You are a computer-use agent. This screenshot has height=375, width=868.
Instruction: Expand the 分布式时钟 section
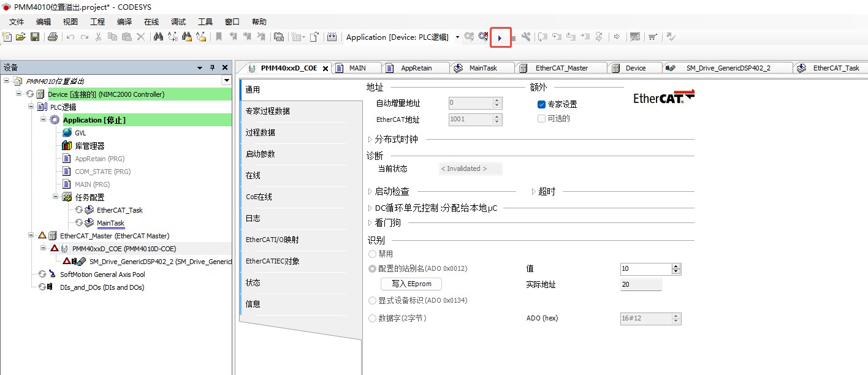(x=370, y=139)
